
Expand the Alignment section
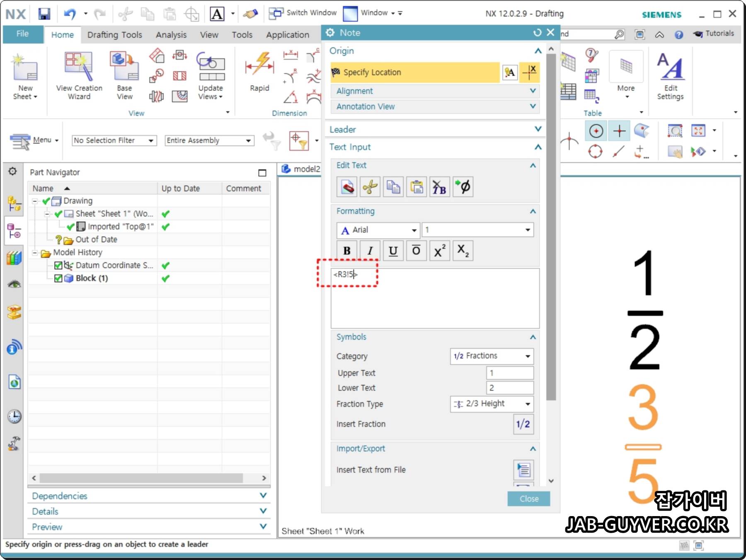[x=435, y=91]
